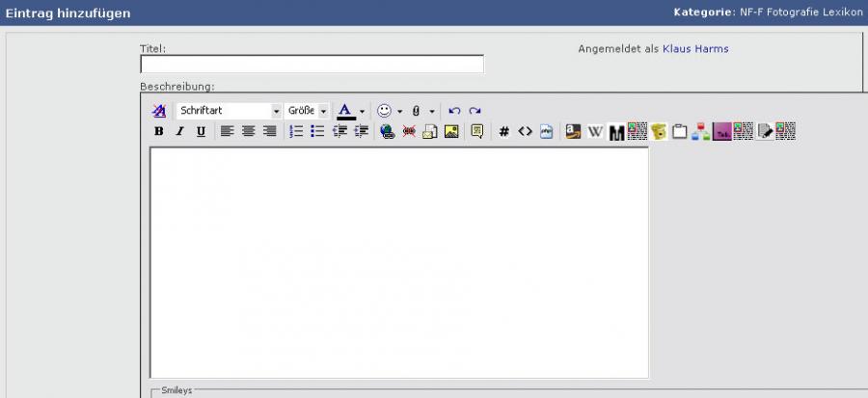Click the remove text formatting icon

coord(159,111)
